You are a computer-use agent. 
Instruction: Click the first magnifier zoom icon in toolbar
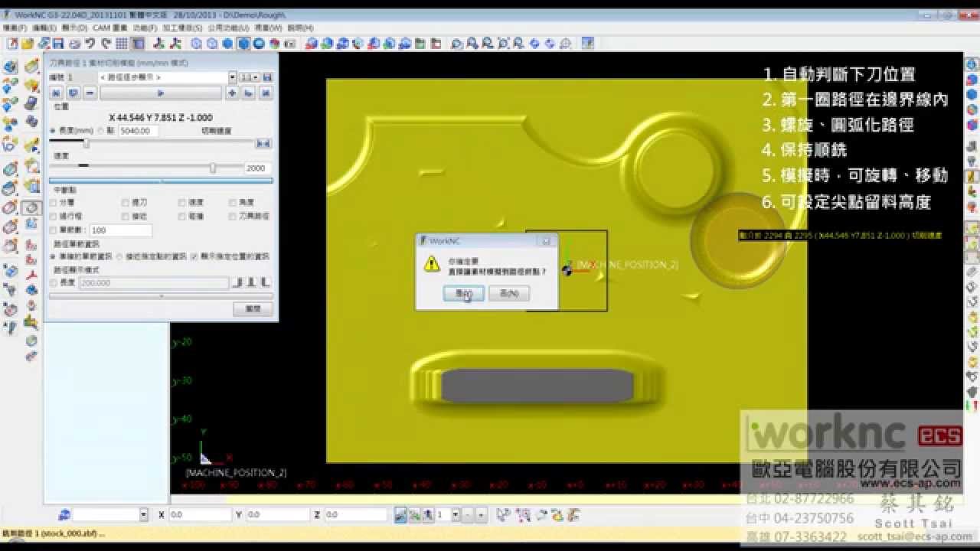tap(457, 44)
